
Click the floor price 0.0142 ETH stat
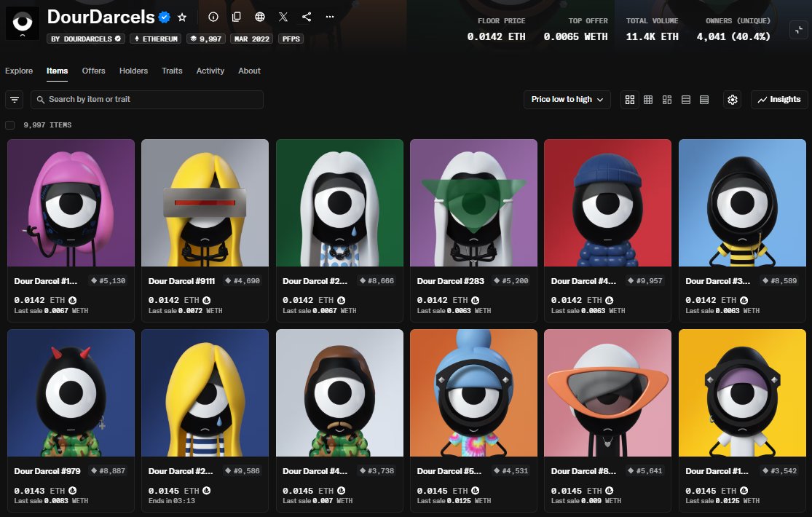496,30
